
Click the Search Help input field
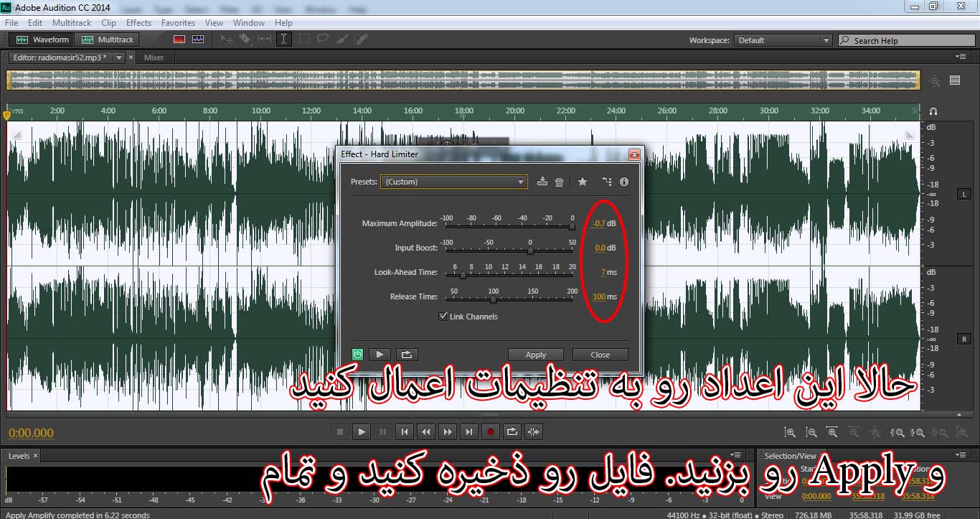909,41
